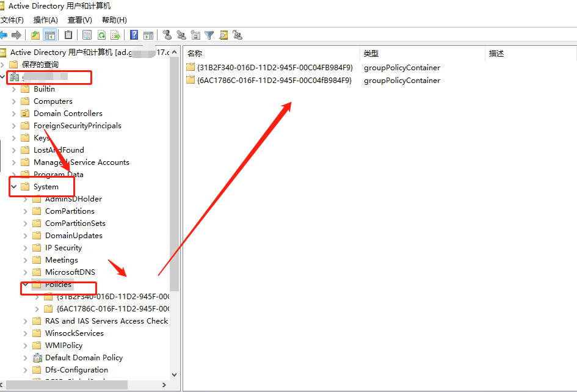Screen dimensions: 577x392
Task: Select {6AC1786C-016F-11D2-945F-00C04fB984F9} in list pane
Action: [275, 80]
